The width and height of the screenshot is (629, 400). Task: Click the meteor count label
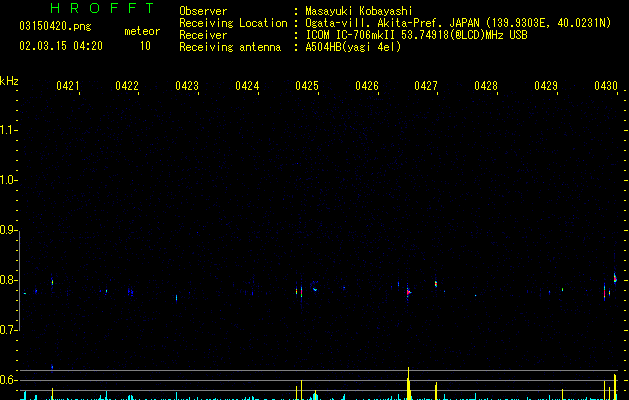tap(142, 31)
